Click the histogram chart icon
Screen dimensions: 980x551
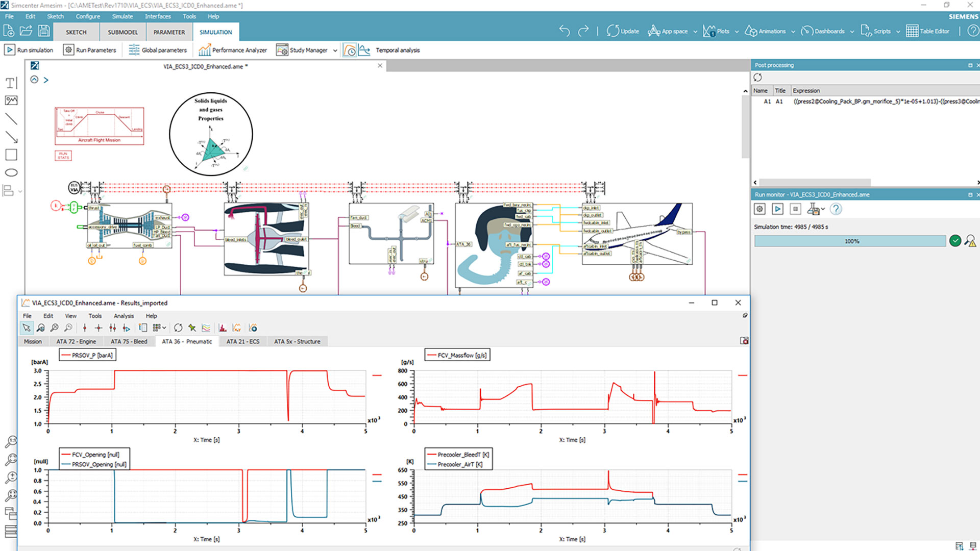tap(223, 328)
